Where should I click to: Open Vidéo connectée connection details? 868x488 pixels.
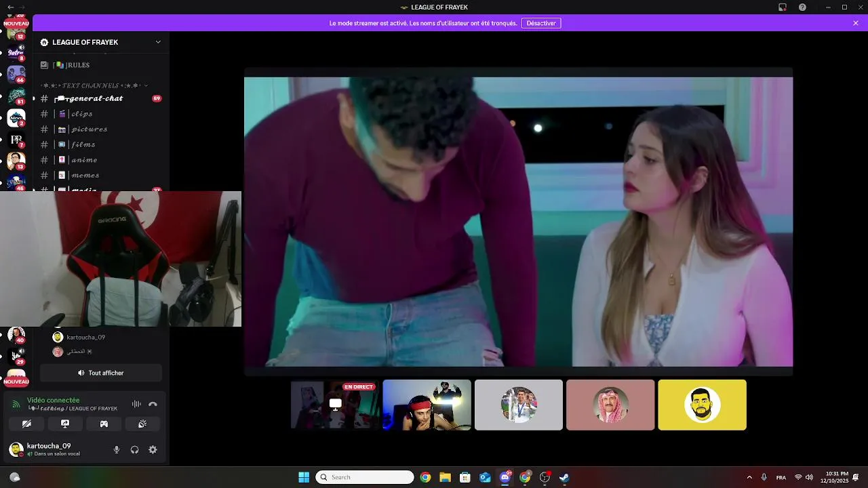pos(53,400)
